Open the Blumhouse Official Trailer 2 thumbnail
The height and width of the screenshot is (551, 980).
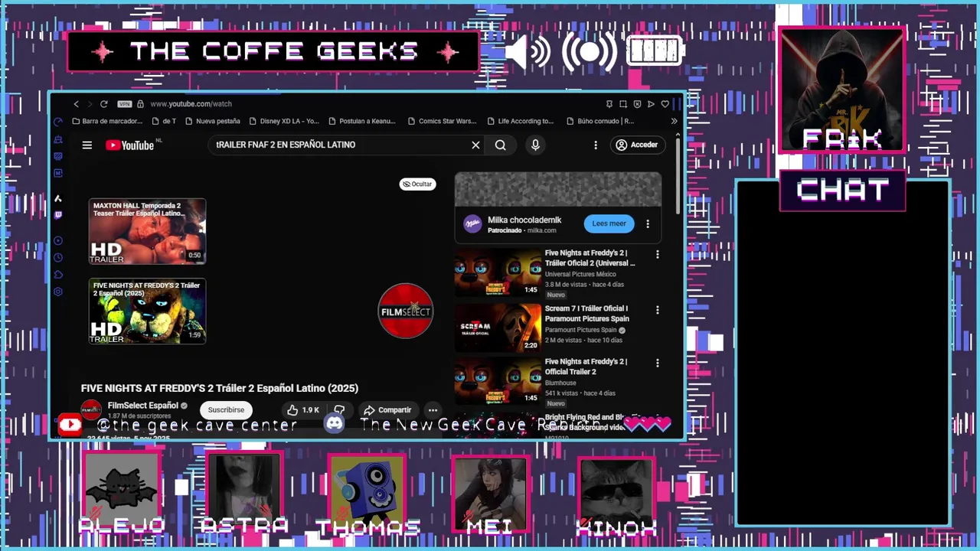498,381
